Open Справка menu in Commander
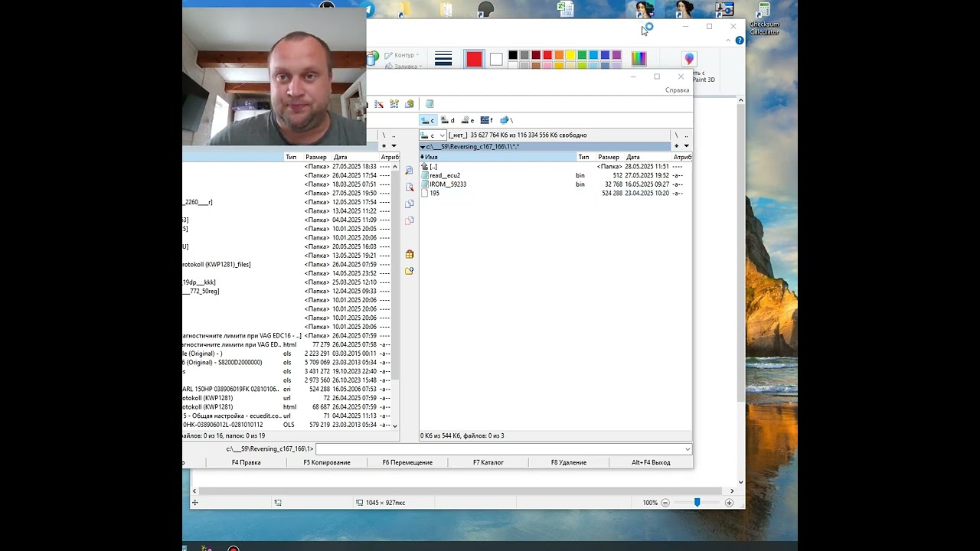 [x=678, y=90]
